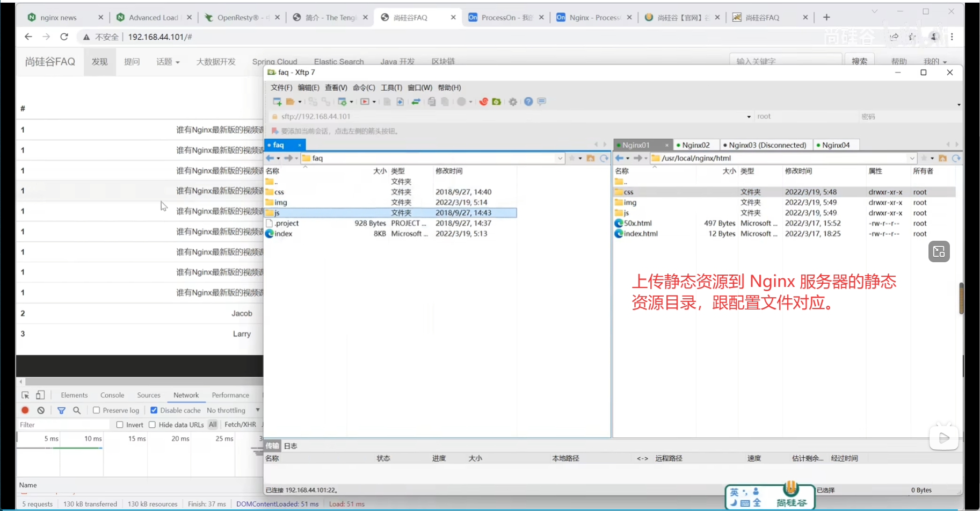This screenshot has width=980, height=511.
Task: Open the Elements tab in DevTools
Action: pyautogui.click(x=74, y=395)
